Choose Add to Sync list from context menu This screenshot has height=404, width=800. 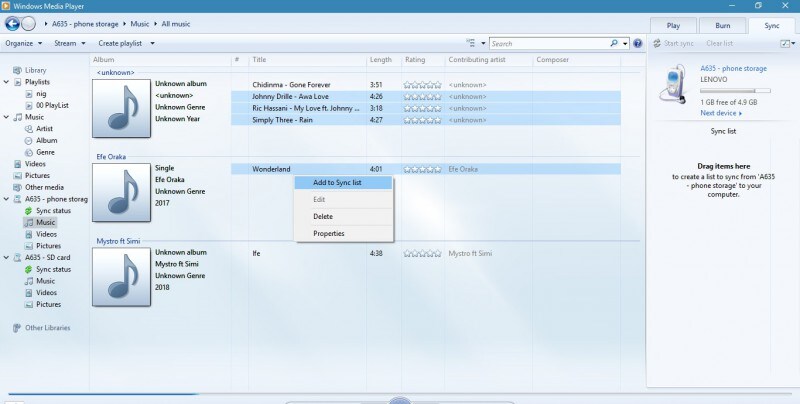[x=343, y=183]
